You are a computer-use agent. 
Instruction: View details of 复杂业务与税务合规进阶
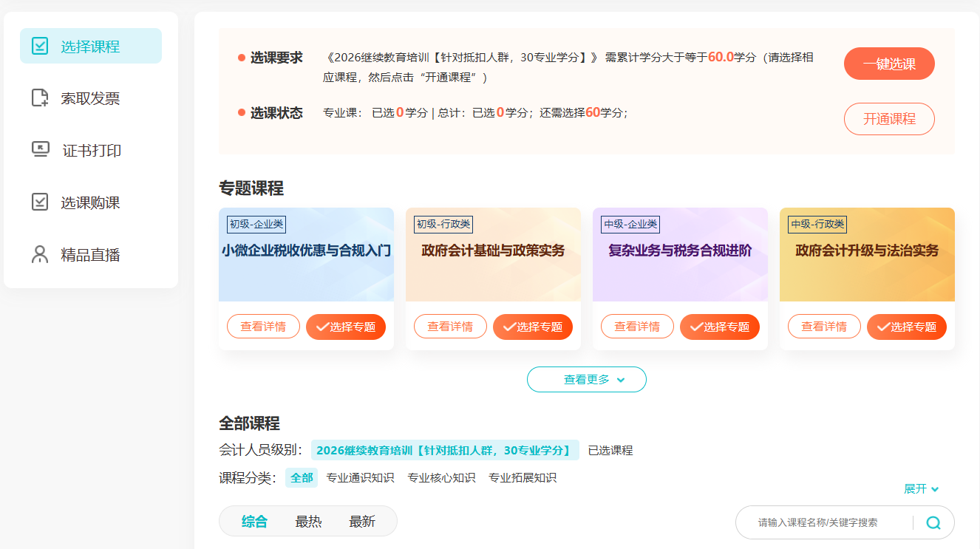pos(637,327)
